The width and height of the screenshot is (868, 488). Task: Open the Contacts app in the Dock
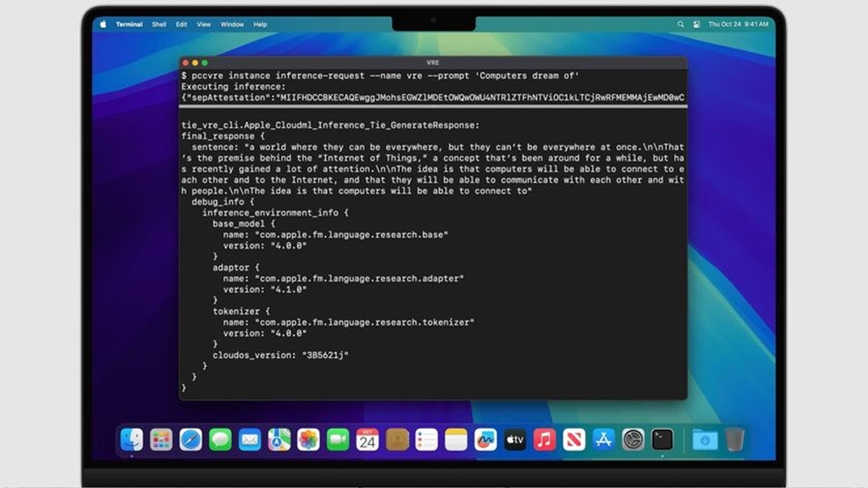pos(397,440)
